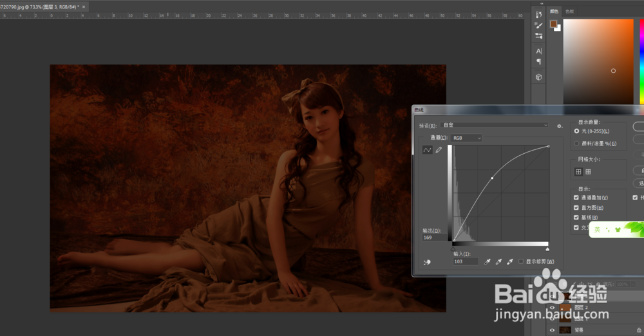The height and width of the screenshot is (336, 644).
Task: Switch to the 色板 swatches tab
Action: click(569, 11)
